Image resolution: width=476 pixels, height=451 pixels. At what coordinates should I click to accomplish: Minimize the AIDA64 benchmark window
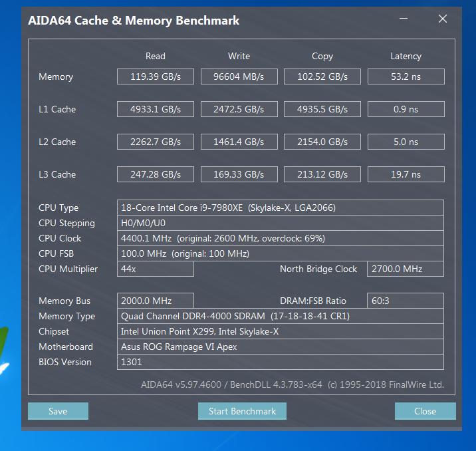pos(403,19)
